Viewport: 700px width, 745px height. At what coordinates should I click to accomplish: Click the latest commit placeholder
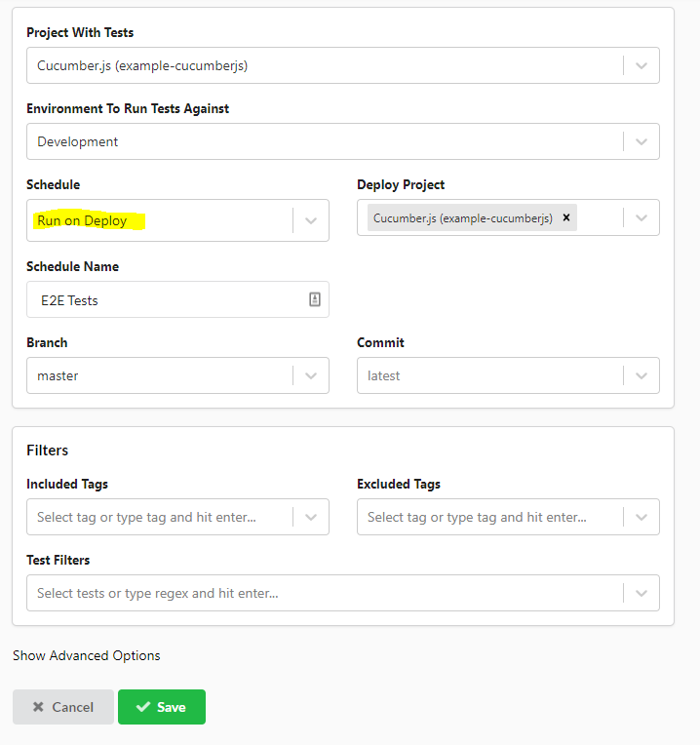point(384,375)
